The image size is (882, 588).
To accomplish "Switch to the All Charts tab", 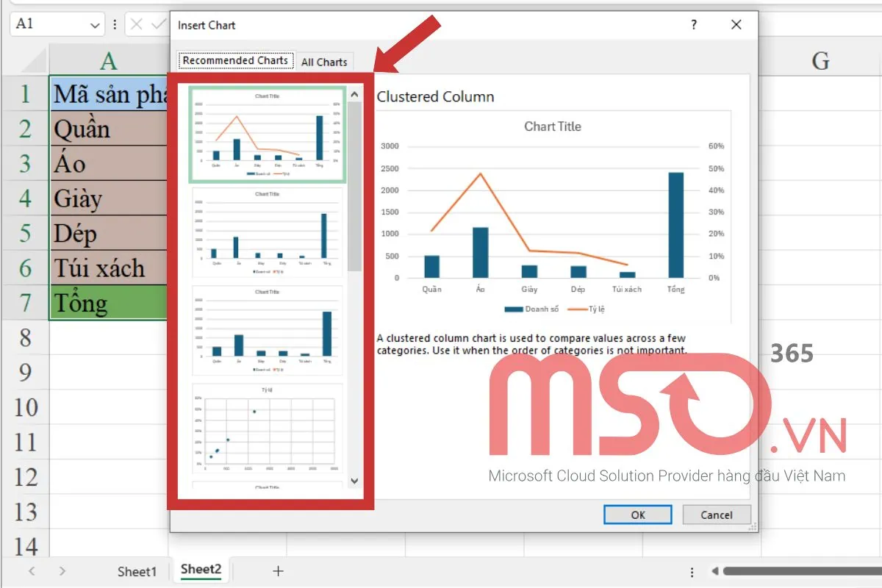I will 324,62.
